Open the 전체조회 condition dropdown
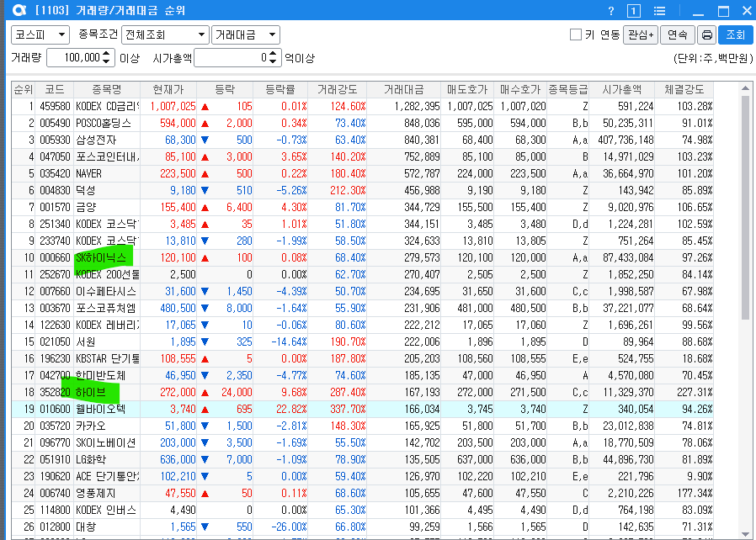 [165, 34]
